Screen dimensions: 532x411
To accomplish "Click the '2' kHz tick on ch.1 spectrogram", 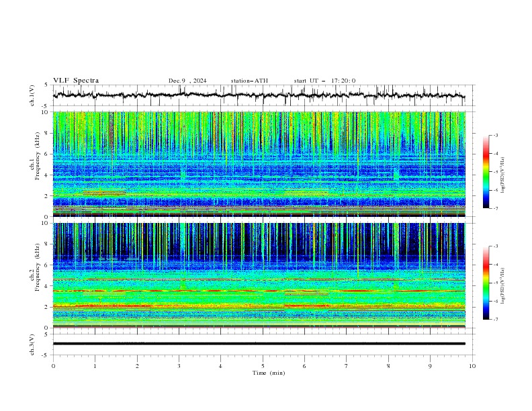I will click(x=48, y=196).
